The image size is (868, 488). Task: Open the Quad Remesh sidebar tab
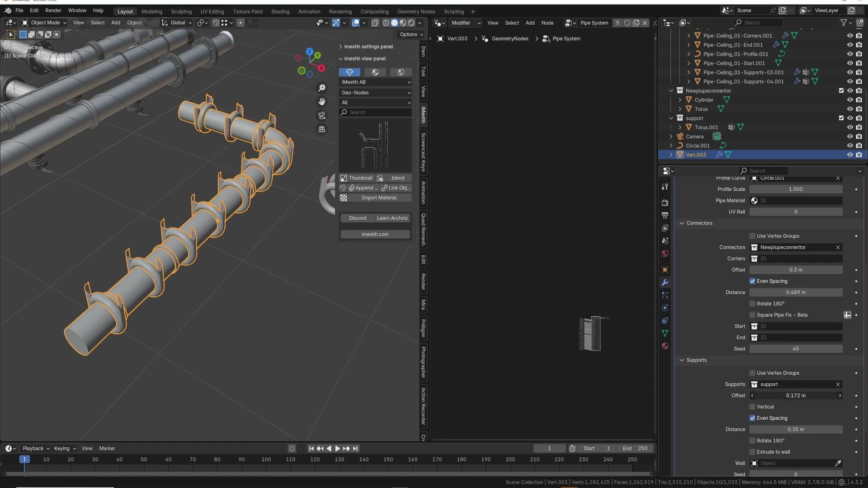pyautogui.click(x=423, y=230)
